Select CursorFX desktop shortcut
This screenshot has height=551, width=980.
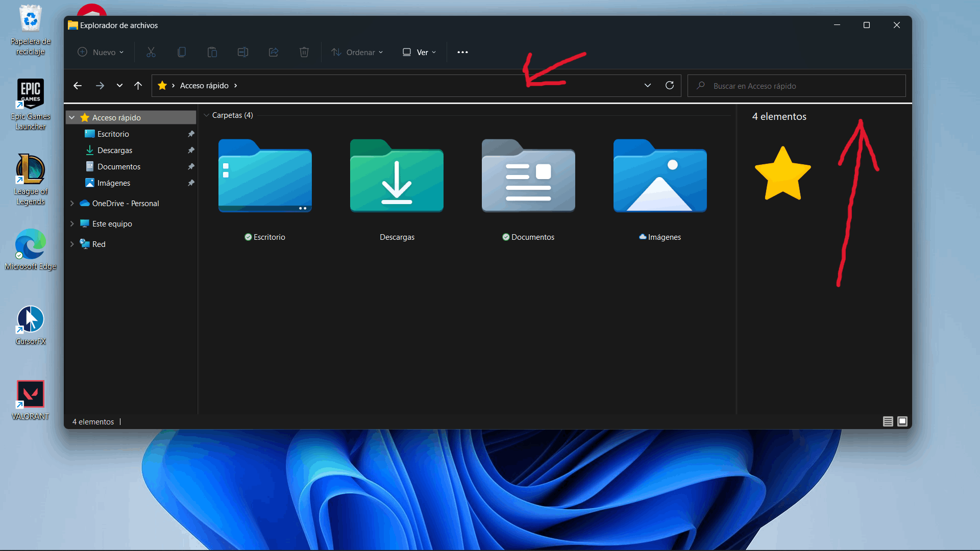(x=31, y=325)
